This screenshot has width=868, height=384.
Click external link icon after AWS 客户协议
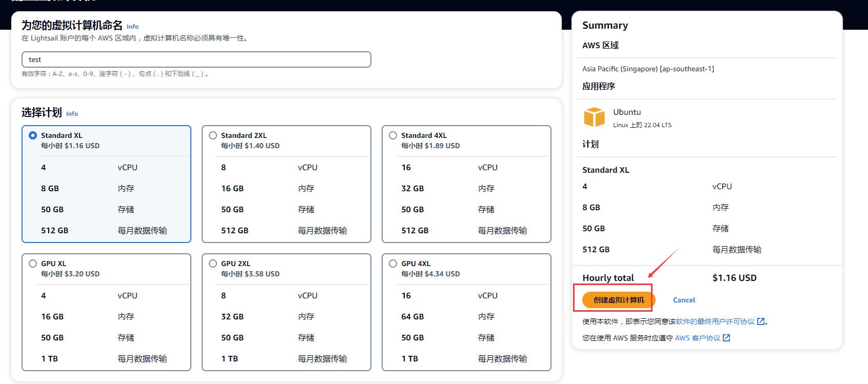(x=726, y=338)
